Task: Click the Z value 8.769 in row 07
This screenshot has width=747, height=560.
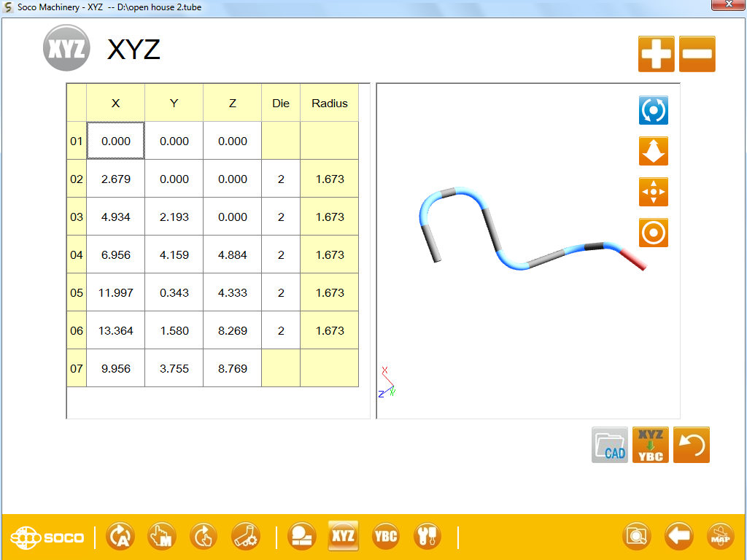Action: pos(232,368)
